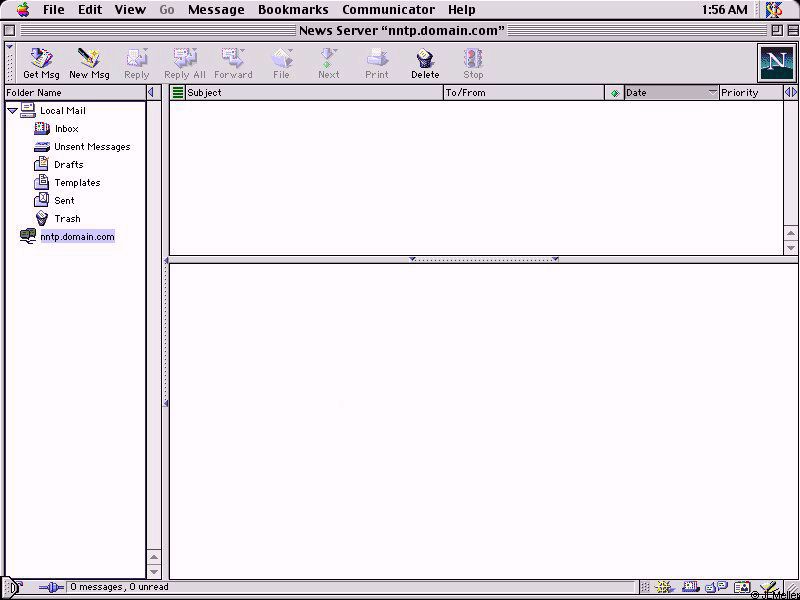Select the Trash folder

[x=67, y=219]
